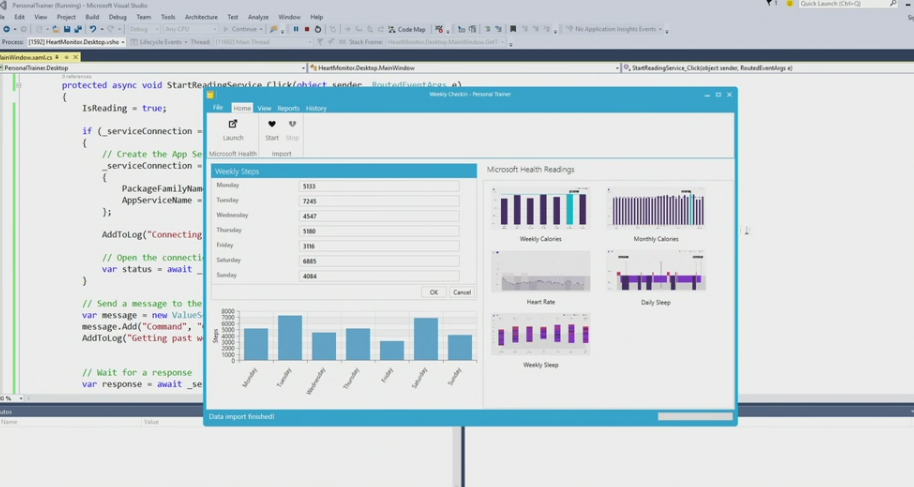Click the Tuesday bar in steps chart
Screen dimensions: 914x487
click(290, 338)
